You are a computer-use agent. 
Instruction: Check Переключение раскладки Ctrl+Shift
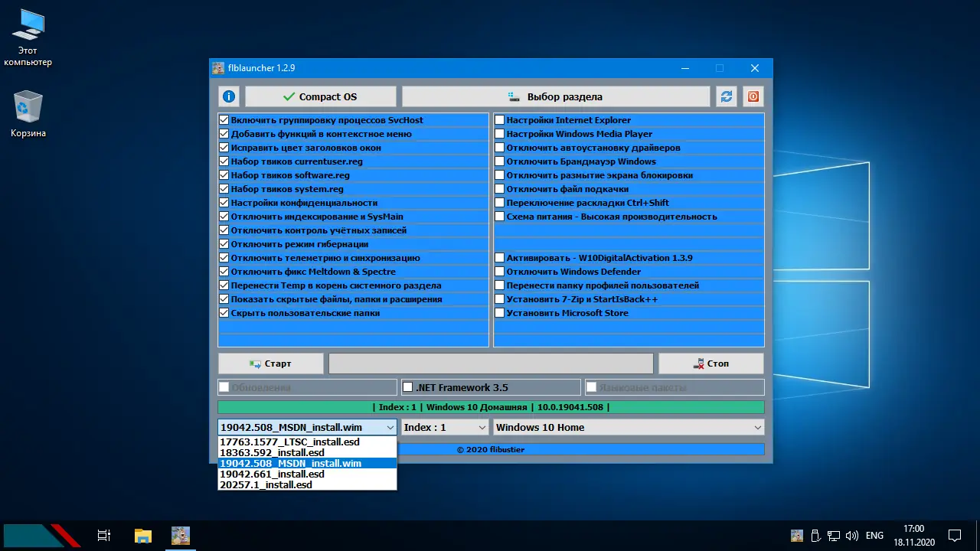(x=500, y=203)
